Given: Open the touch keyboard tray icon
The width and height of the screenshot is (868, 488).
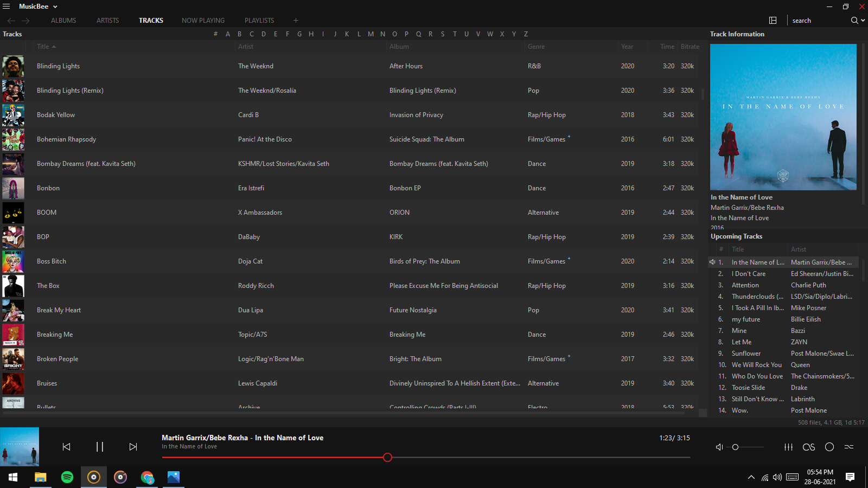Looking at the screenshot, I should pyautogui.click(x=792, y=477).
